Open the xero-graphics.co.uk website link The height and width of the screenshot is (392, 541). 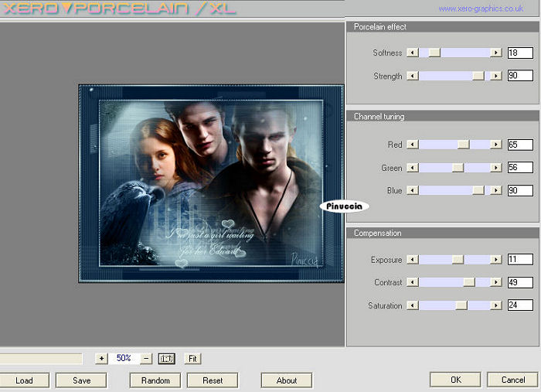[x=481, y=9]
